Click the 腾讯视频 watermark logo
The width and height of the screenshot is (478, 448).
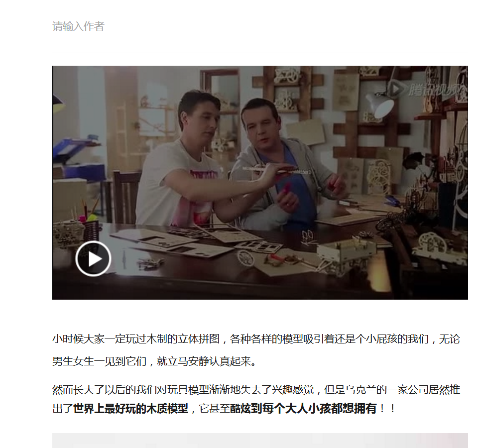[x=427, y=90]
